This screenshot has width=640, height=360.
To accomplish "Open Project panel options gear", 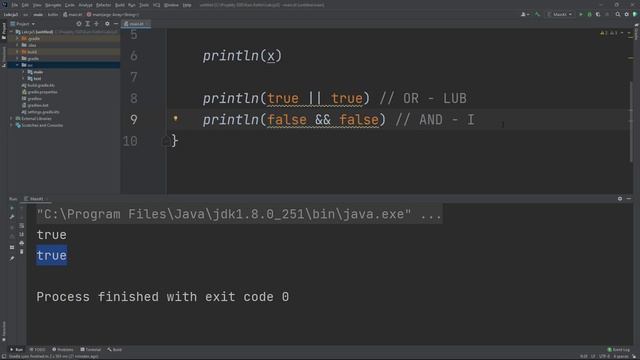I will [107, 24].
